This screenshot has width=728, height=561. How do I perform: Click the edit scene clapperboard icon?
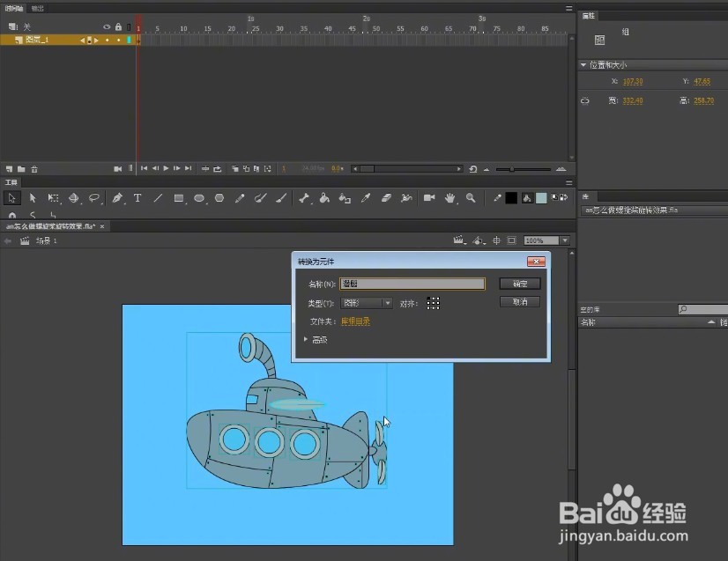point(459,240)
